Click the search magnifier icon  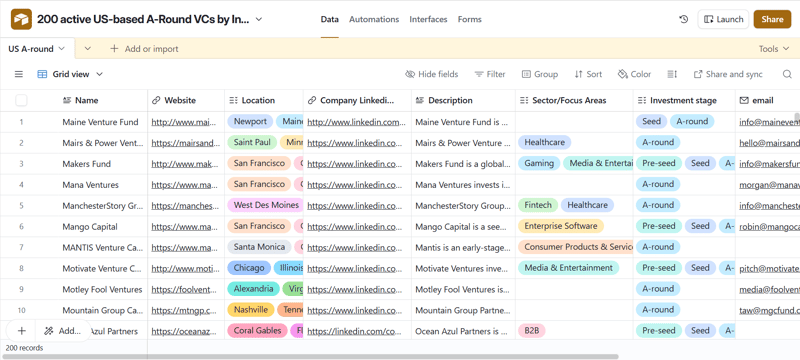tap(787, 74)
